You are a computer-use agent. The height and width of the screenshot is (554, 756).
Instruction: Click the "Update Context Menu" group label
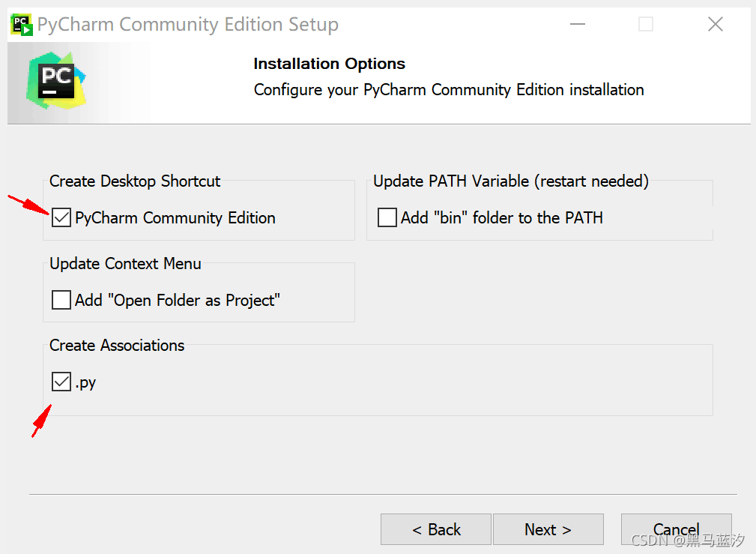coord(125,264)
